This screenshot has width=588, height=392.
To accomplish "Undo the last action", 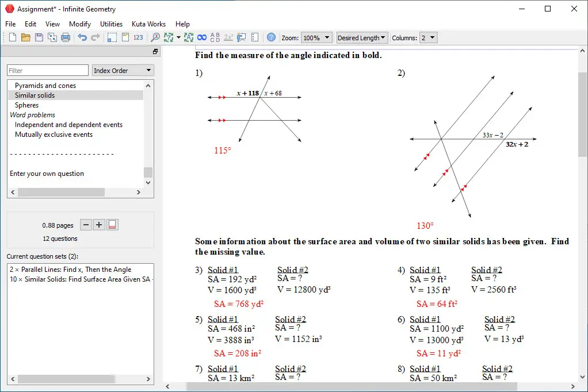I will pyautogui.click(x=82, y=37).
